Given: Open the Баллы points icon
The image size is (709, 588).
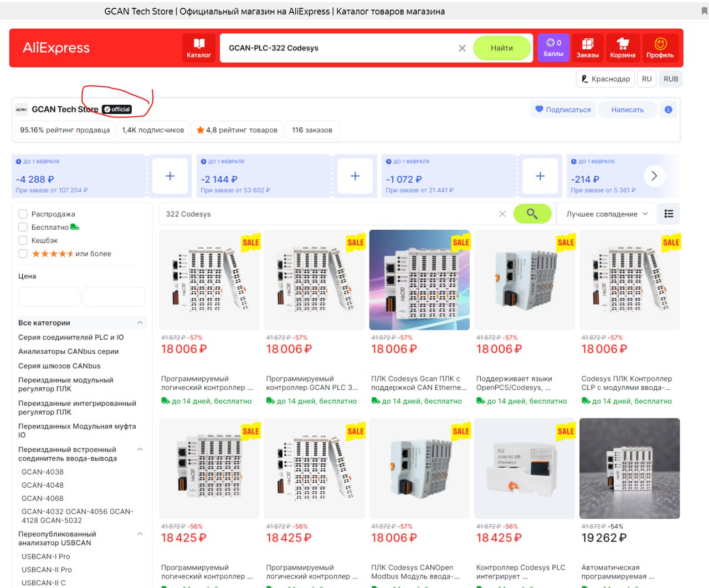Looking at the screenshot, I should [x=553, y=48].
